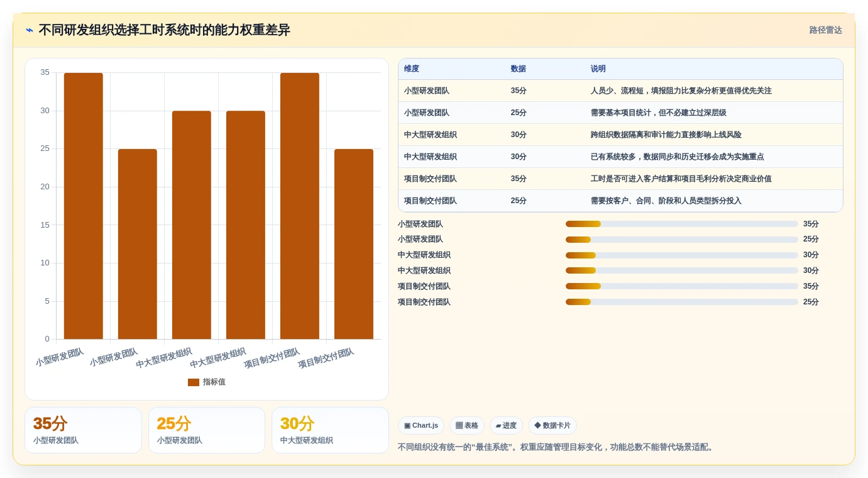The image size is (868, 478).
Task: Click the 进度 tag chip
Action: pyautogui.click(x=506, y=426)
